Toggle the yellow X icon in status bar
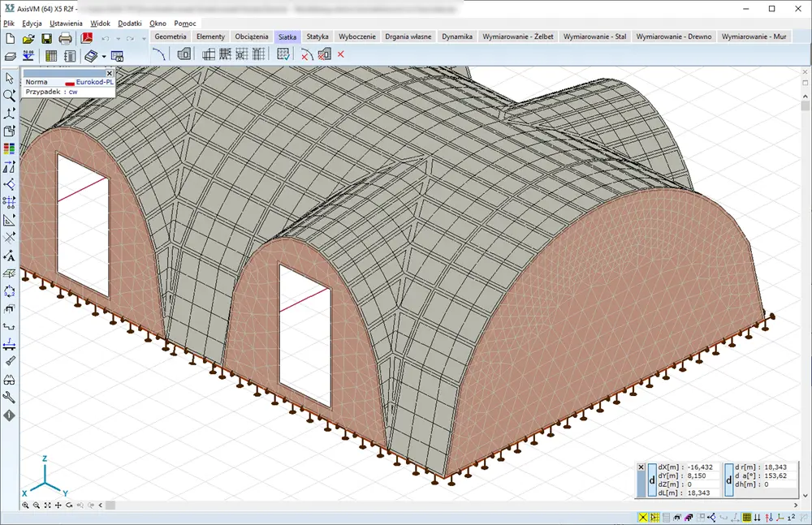Screen dimensions: 812x525 point(643,517)
